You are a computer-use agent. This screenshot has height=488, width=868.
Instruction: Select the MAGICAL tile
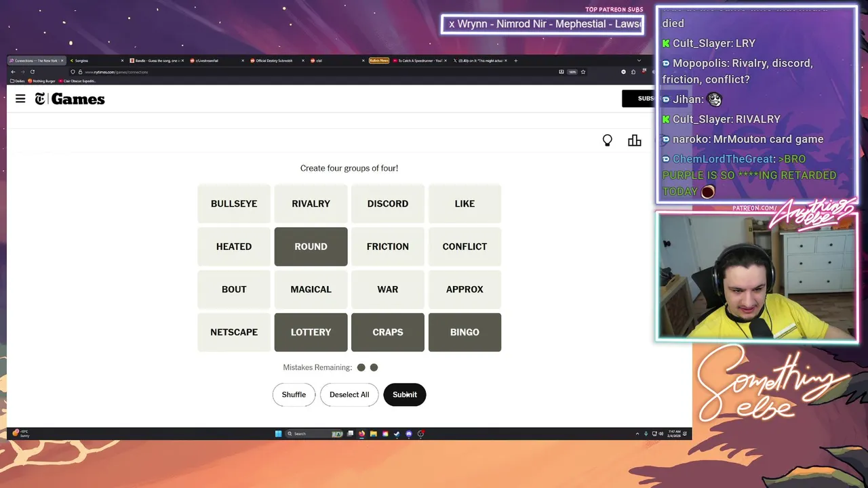tap(311, 289)
